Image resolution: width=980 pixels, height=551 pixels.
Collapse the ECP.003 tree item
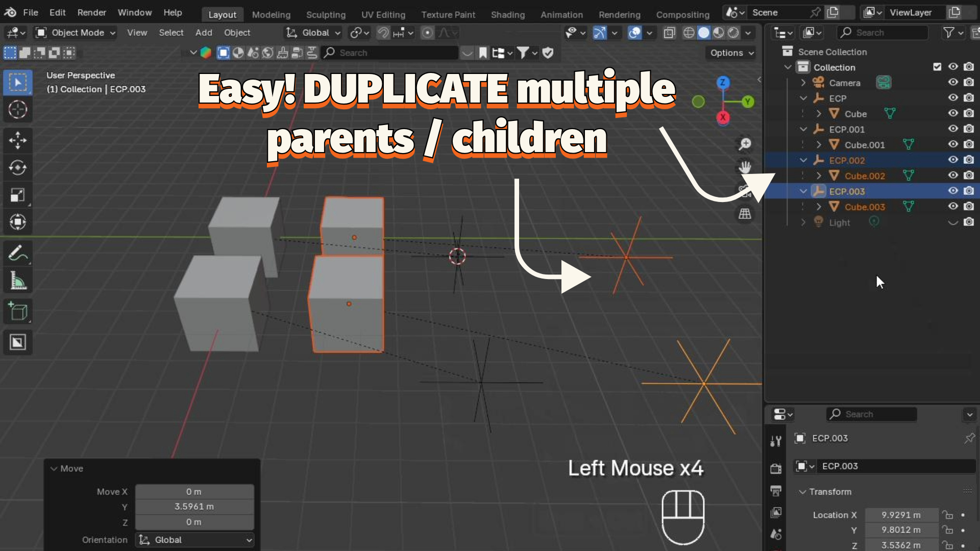803,191
